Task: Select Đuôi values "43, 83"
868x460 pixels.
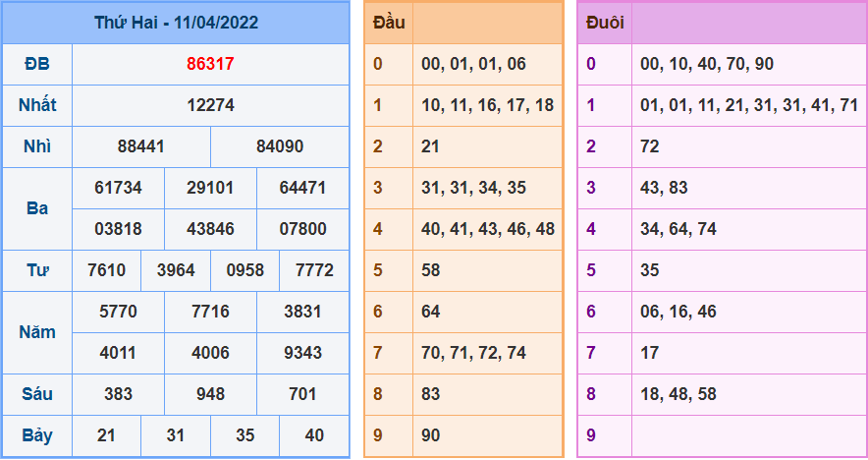Action: (664, 188)
